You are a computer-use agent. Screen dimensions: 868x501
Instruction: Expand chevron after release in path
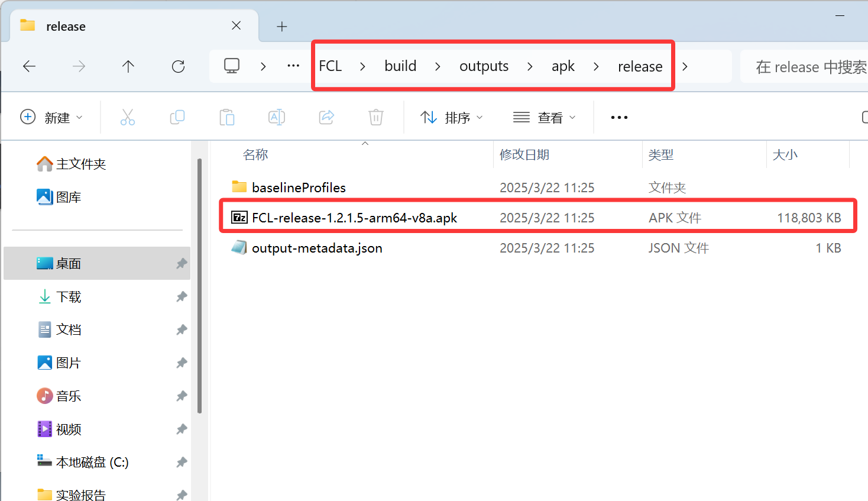[685, 66]
